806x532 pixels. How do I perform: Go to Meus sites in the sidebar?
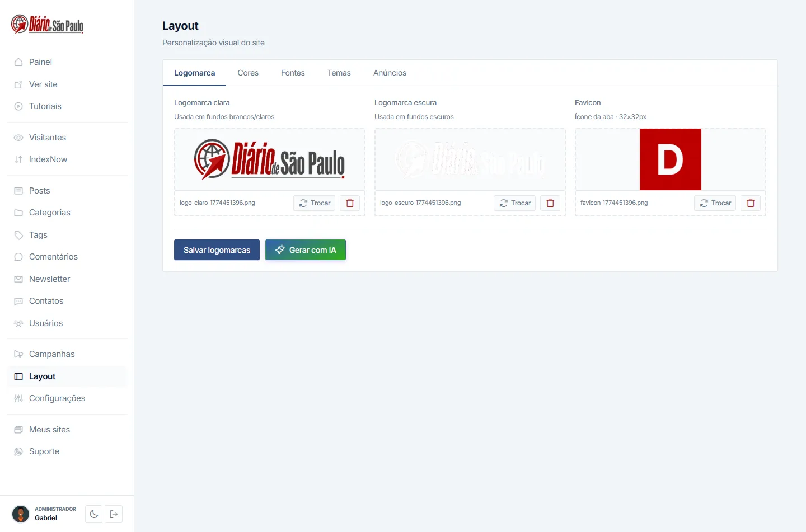tap(67, 430)
